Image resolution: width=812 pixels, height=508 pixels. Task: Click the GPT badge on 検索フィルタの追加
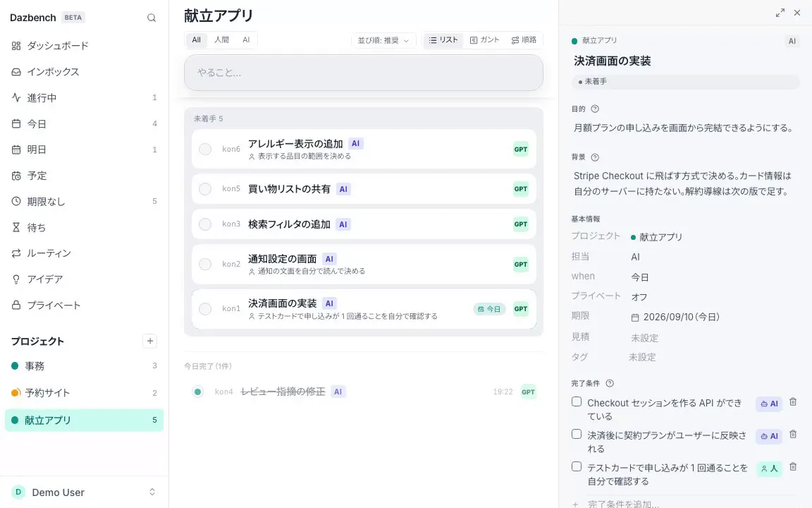pyautogui.click(x=520, y=224)
